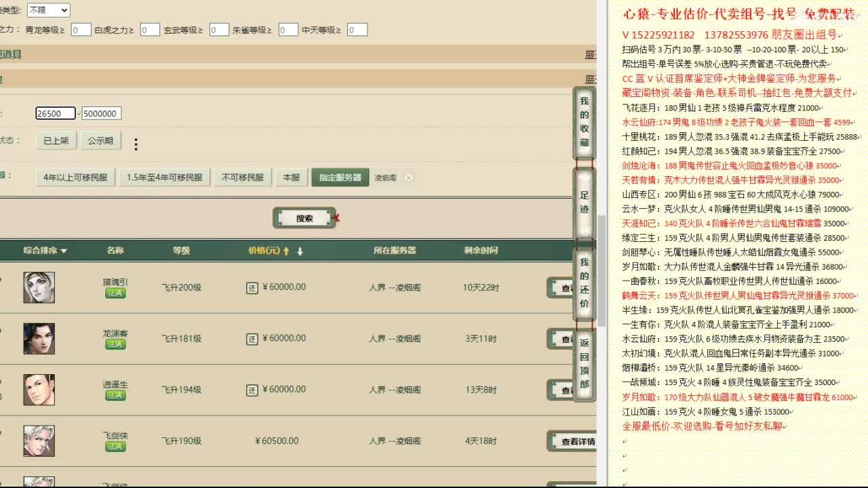The width and height of the screenshot is (868, 488).
Task: Click the 逍遥生 name link
Action: [x=115, y=384]
